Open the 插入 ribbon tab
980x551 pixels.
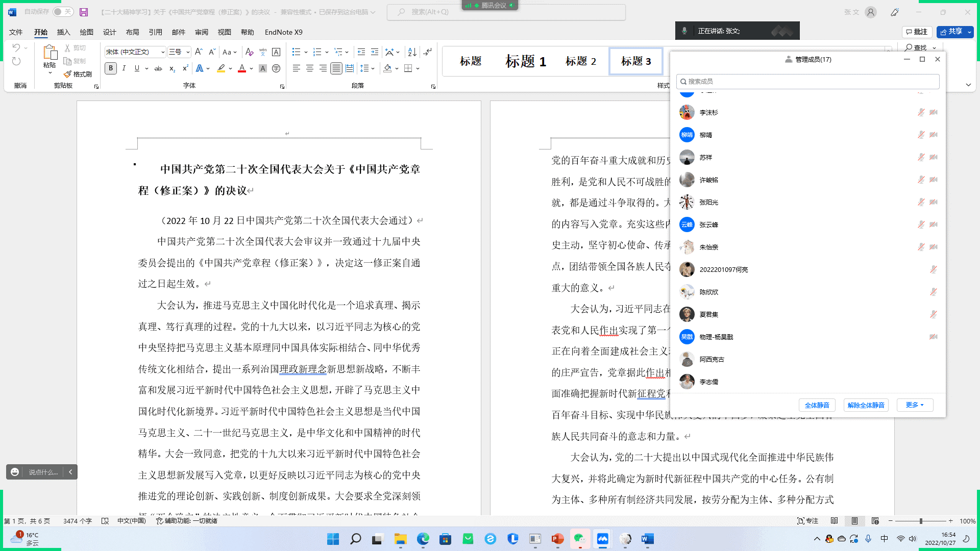pos(63,32)
